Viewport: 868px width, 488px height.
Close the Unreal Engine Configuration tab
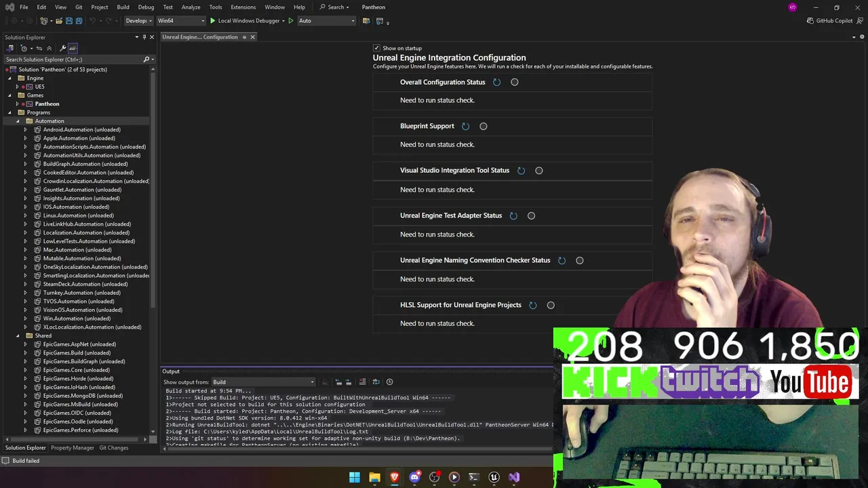[x=252, y=37]
